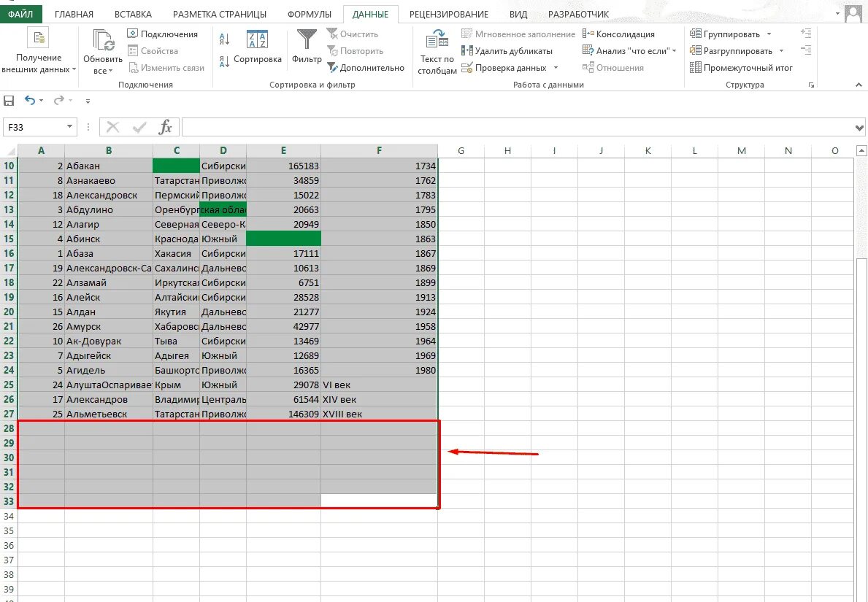Open the Сортировка dialog button
868x602 pixels.
point(258,47)
